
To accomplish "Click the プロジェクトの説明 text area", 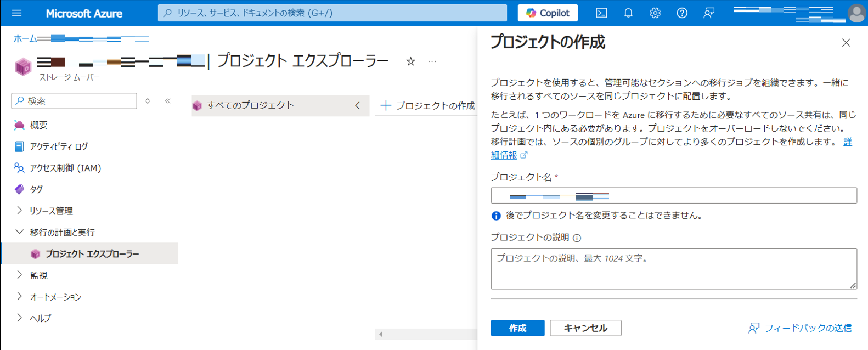I will (x=674, y=269).
